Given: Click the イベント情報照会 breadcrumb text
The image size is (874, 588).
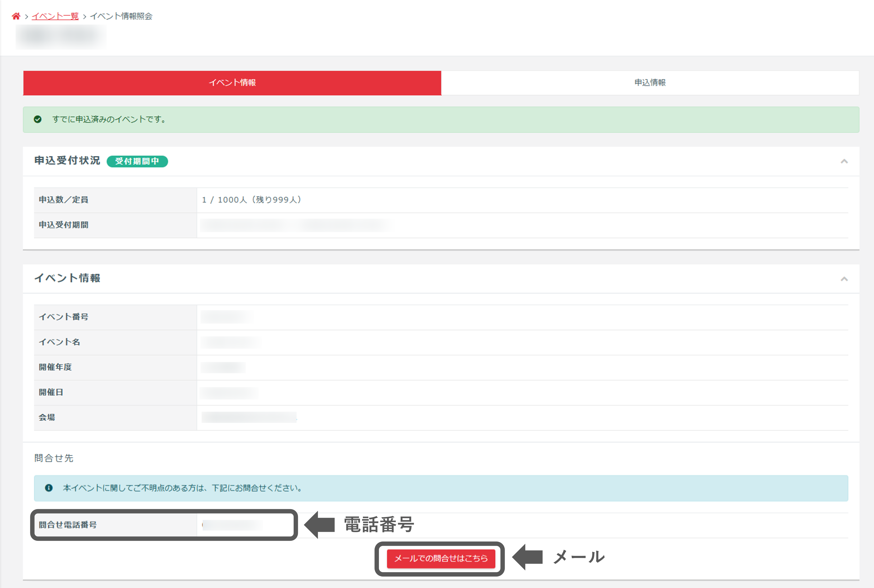Looking at the screenshot, I should point(121,16).
